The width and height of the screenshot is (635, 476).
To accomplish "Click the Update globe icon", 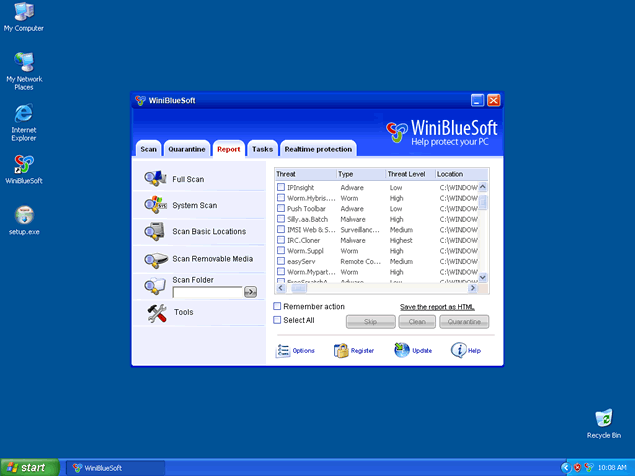I will (x=401, y=350).
